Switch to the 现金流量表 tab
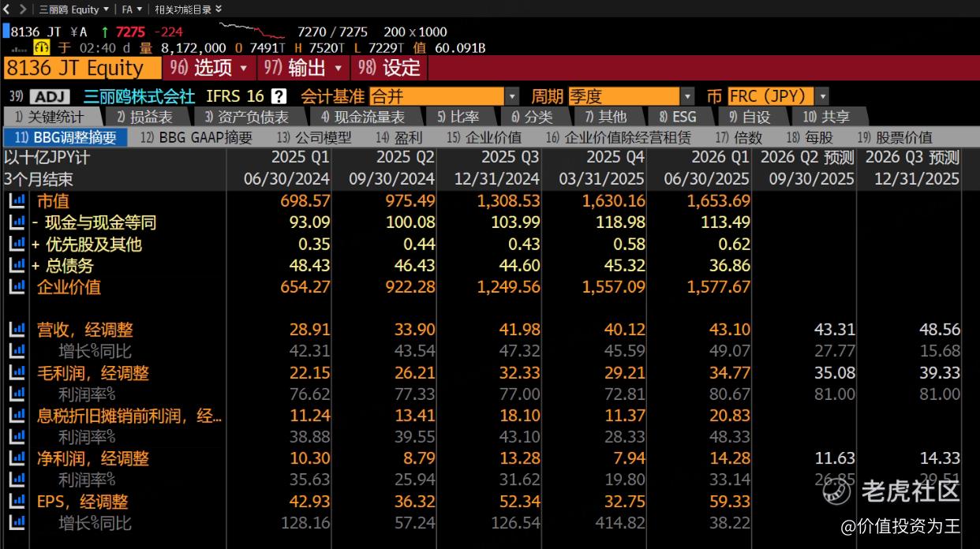 point(362,117)
